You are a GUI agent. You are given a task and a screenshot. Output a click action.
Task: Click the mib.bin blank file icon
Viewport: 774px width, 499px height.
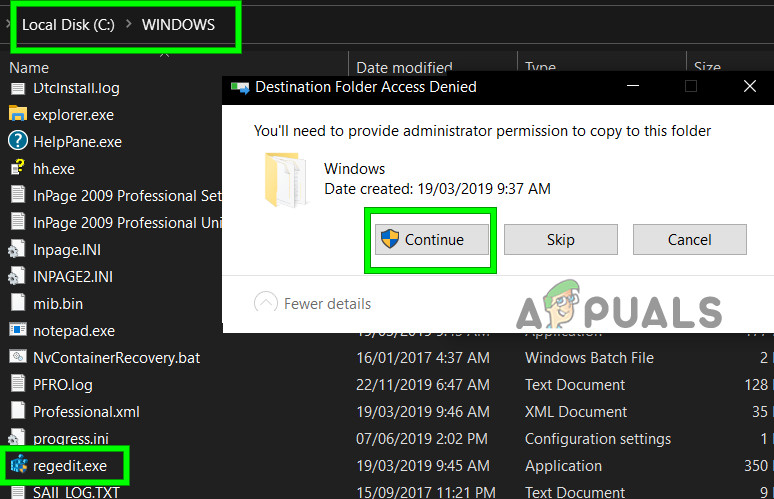[x=18, y=303]
